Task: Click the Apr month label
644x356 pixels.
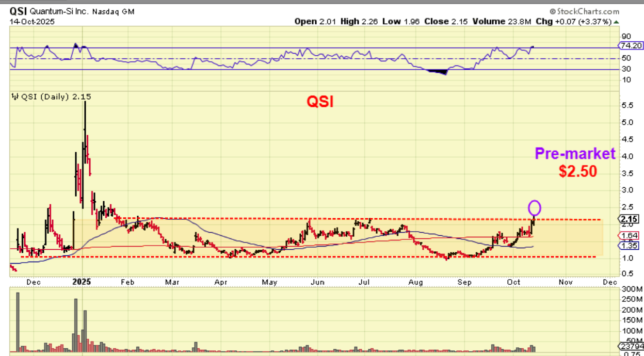Action: coord(221,283)
